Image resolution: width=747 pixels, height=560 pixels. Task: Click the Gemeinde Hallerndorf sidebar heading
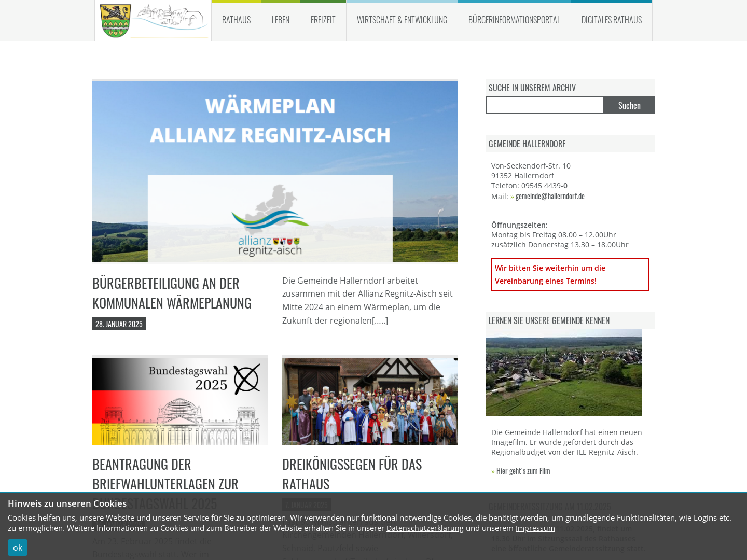pos(527,144)
